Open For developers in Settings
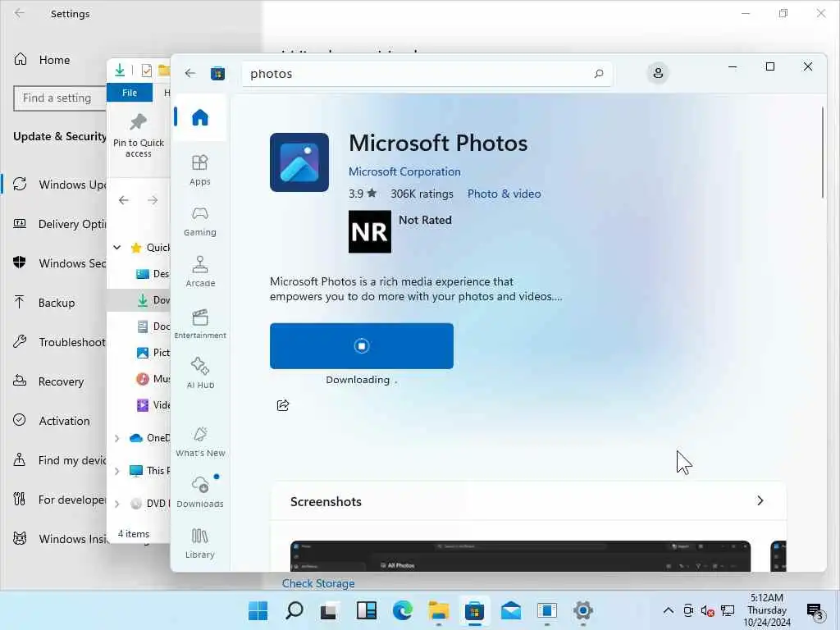 (60, 500)
